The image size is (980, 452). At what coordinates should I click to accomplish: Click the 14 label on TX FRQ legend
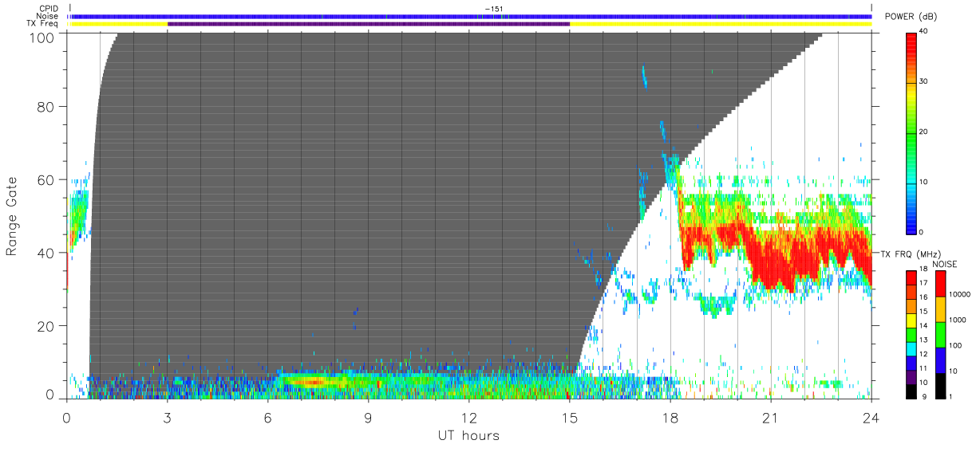coord(923,325)
